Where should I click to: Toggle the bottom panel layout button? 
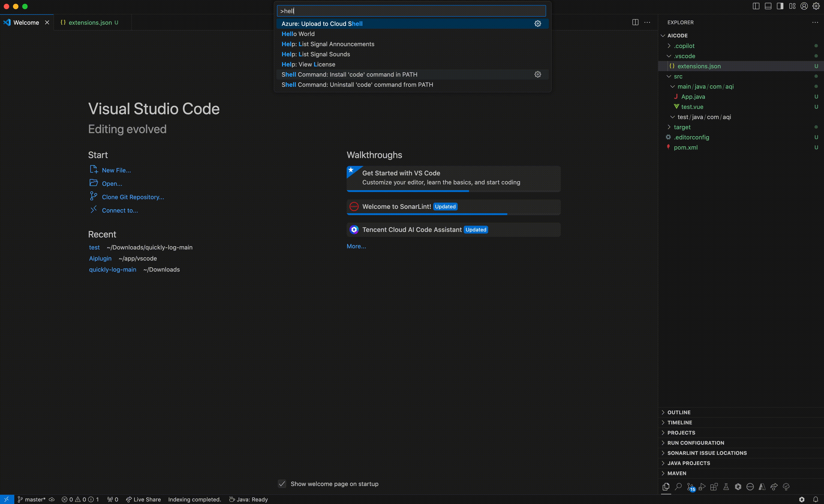pyautogui.click(x=768, y=6)
